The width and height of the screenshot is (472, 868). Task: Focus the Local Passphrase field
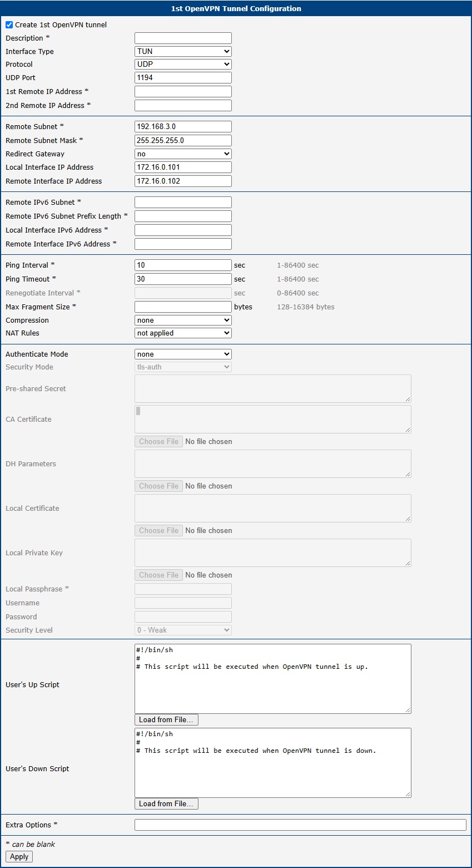(x=183, y=589)
